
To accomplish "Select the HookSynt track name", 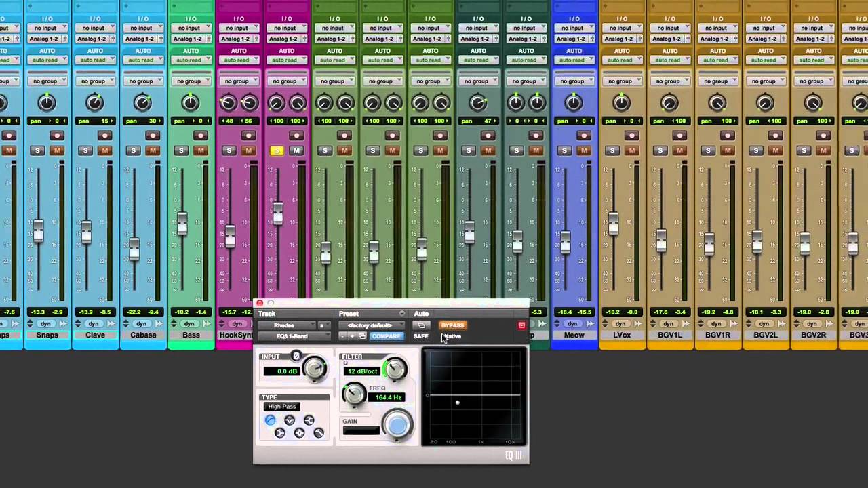I will click(x=235, y=335).
